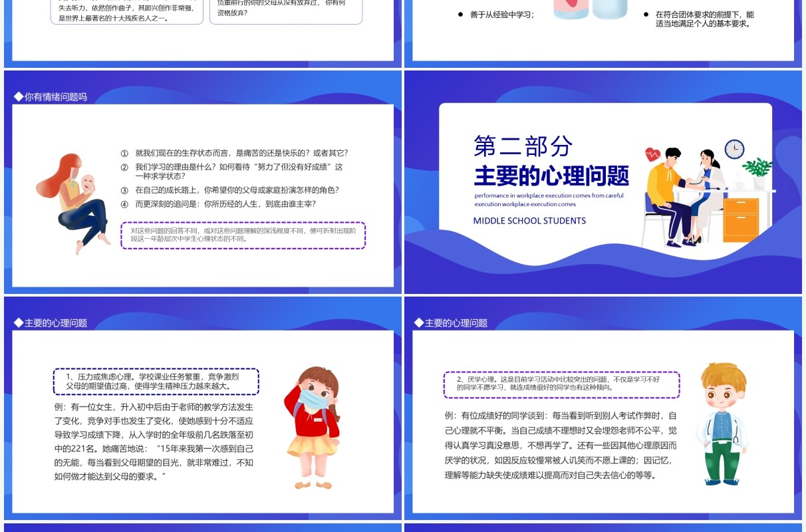Click 主要的心理问题 heading above the 压力或焦虑 slide
This screenshot has width=806, height=532.
coord(51,323)
